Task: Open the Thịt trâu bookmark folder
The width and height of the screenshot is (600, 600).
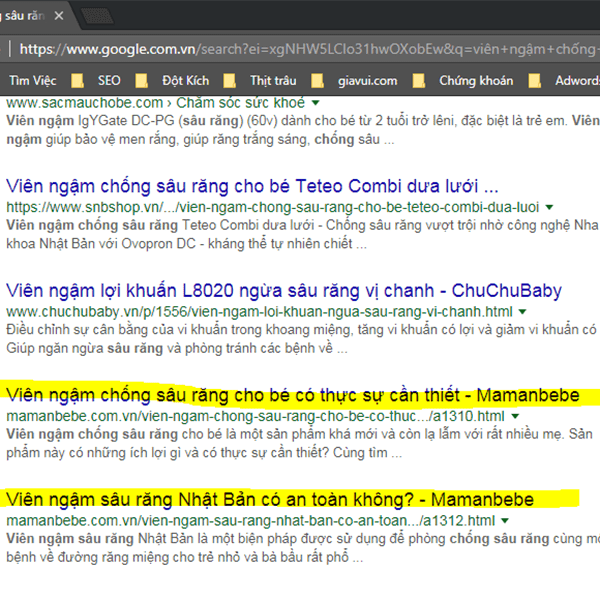Action: pos(260,80)
